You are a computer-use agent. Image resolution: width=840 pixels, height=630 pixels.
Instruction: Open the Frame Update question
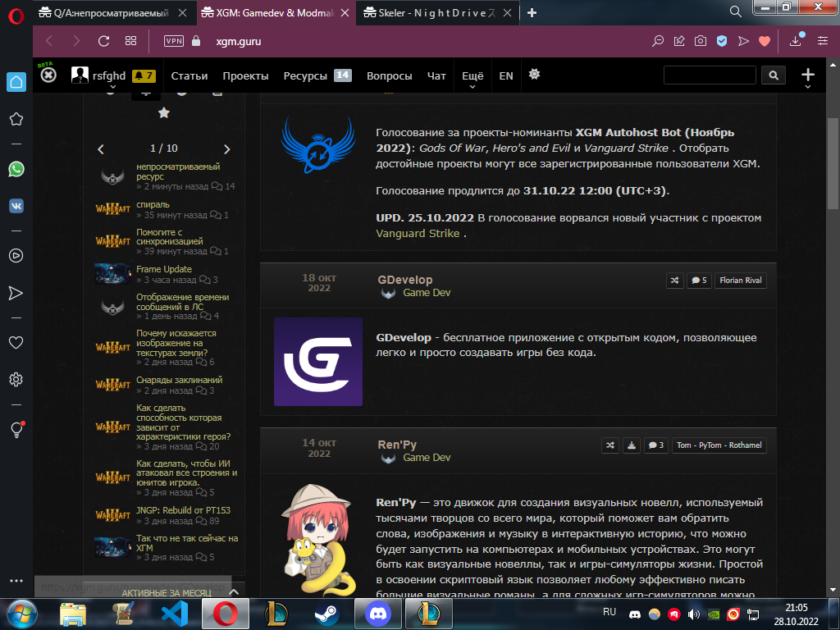click(x=164, y=269)
